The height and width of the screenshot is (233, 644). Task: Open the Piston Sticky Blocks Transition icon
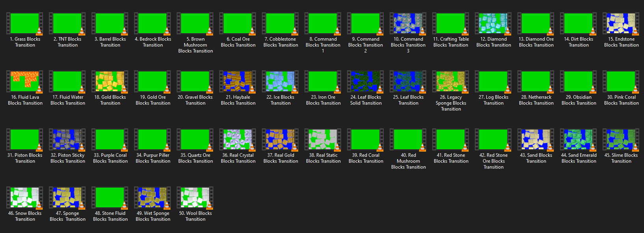[67, 139]
